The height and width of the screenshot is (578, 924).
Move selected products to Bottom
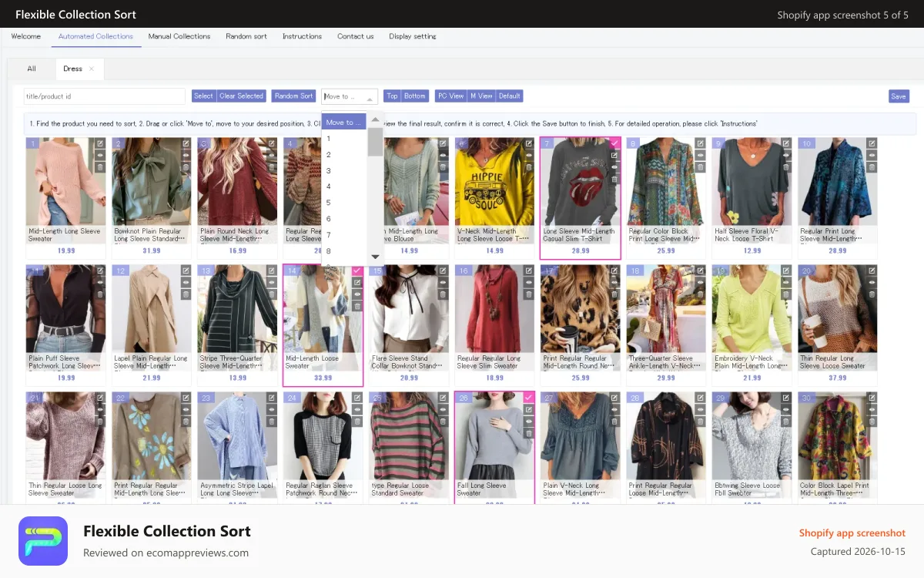tap(414, 96)
